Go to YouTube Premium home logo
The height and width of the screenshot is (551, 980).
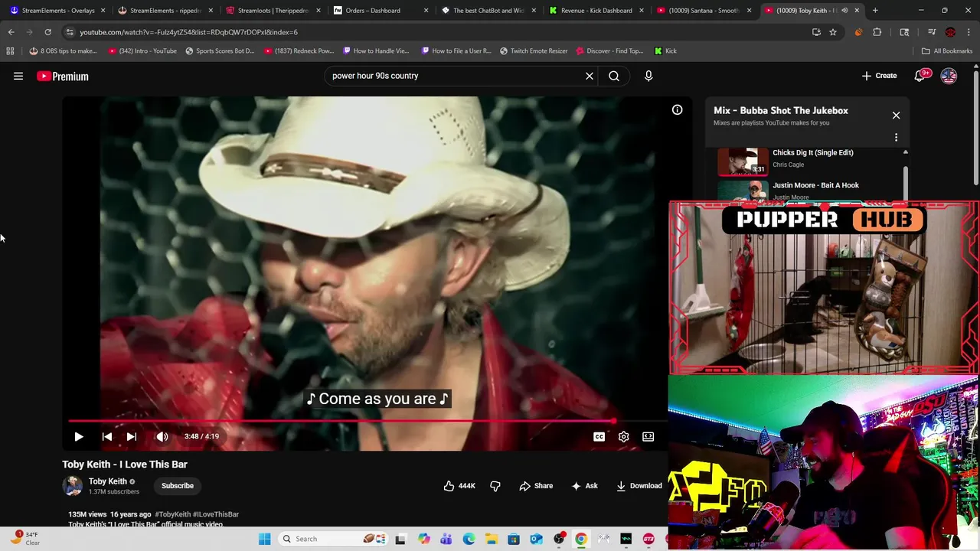click(x=63, y=76)
